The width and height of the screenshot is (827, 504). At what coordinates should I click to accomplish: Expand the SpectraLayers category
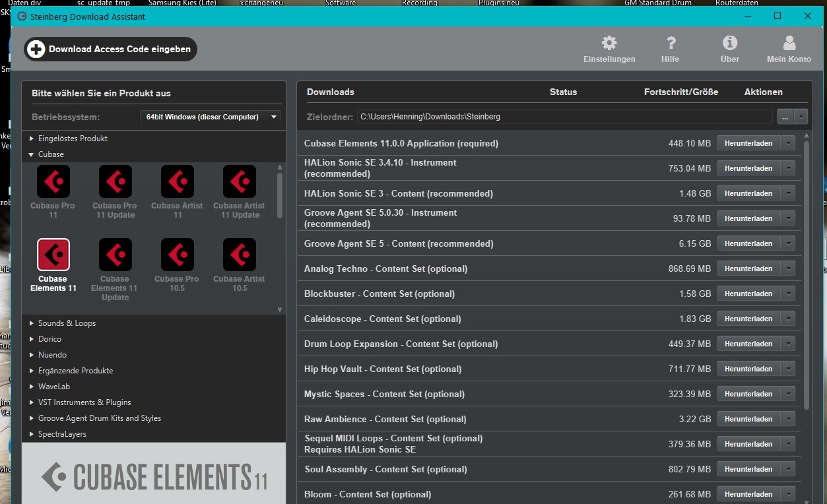32,434
